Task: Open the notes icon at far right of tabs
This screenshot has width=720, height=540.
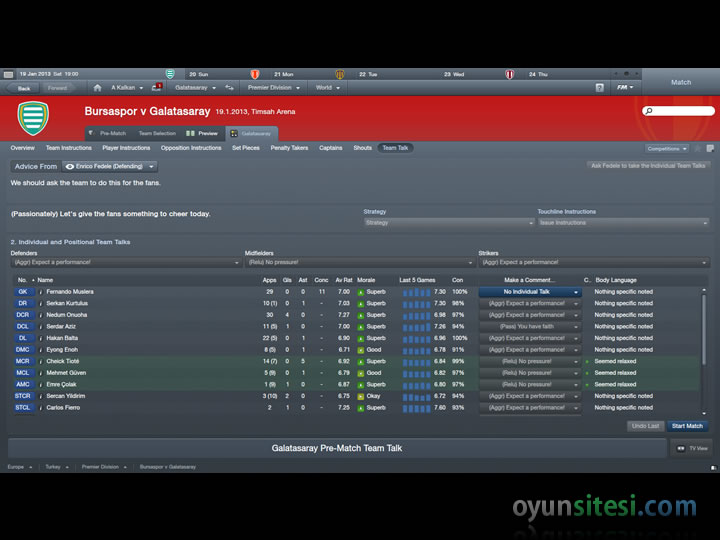Action: (x=710, y=148)
